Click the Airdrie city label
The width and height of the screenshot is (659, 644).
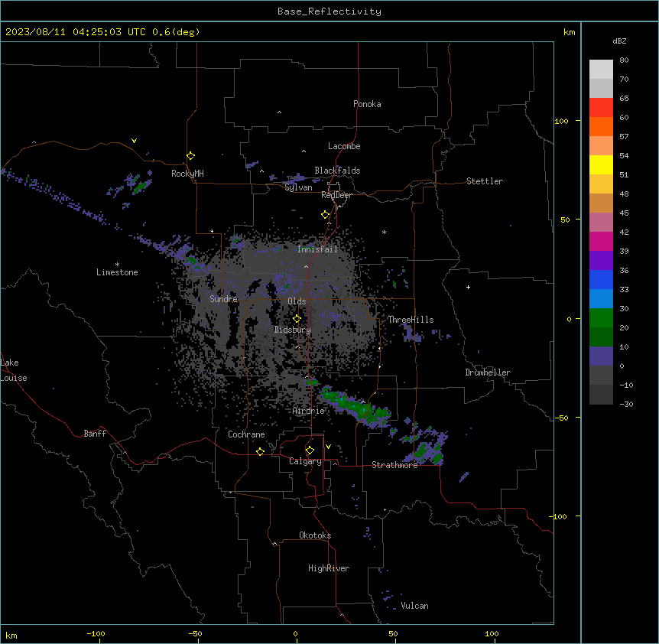point(309,411)
